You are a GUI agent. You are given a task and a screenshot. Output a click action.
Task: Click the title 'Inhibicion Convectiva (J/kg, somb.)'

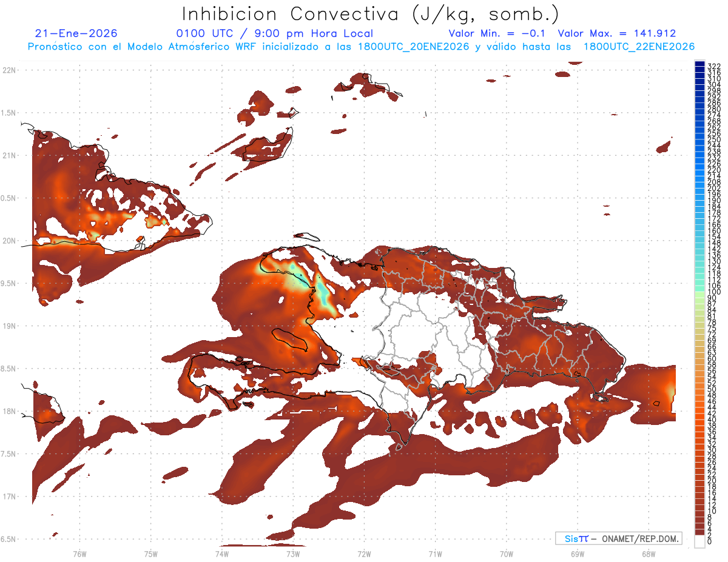point(371,14)
